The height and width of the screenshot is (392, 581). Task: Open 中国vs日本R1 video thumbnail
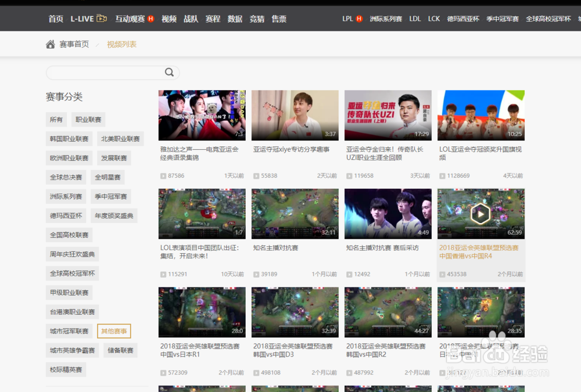202,312
